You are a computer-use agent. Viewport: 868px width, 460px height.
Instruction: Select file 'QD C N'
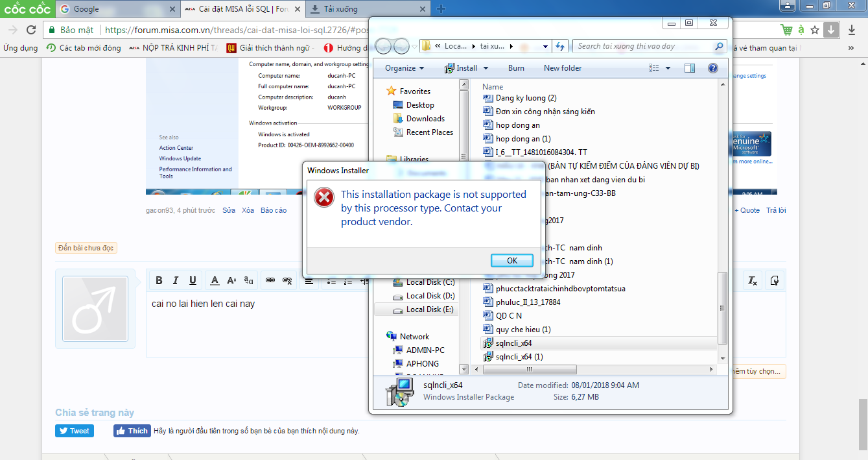[503, 316]
